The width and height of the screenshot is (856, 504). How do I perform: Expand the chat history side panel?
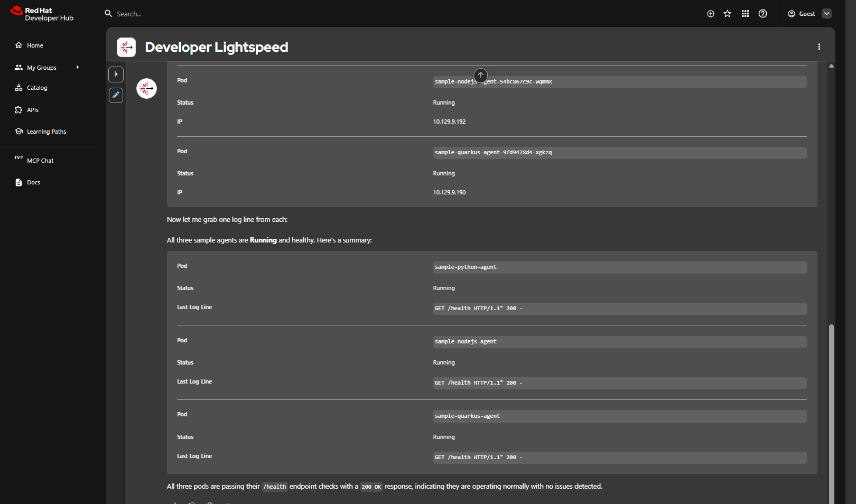click(x=116, y=74)
